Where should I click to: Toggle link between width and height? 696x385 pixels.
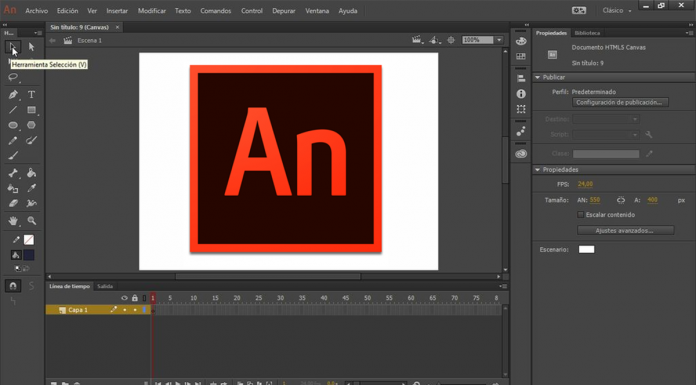(x=621, y=200)
